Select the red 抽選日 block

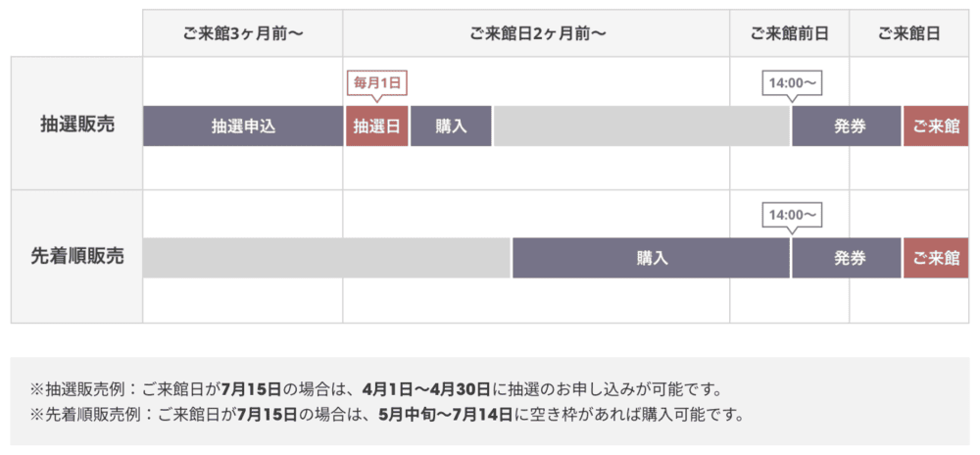tap(377, 126)
